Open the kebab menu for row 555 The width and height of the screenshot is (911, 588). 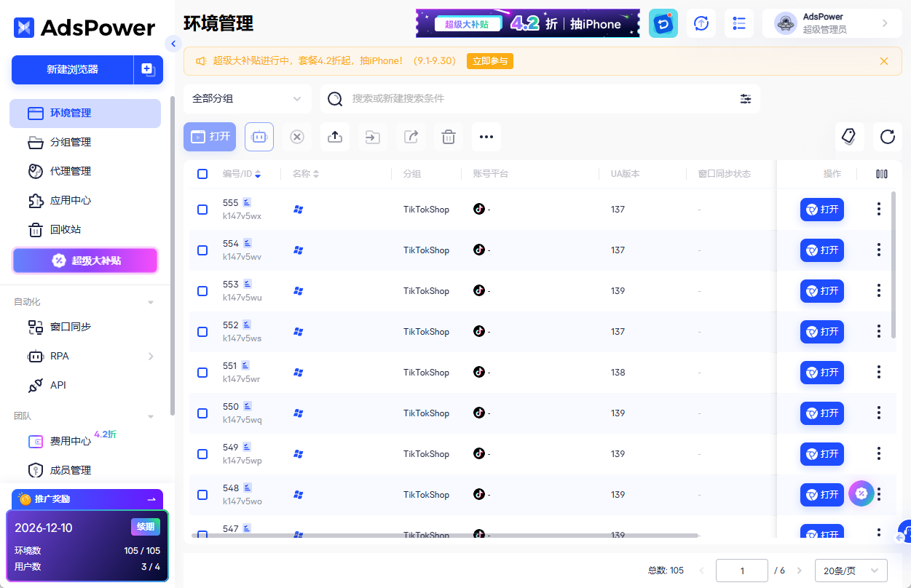click(x=879, y=210)
